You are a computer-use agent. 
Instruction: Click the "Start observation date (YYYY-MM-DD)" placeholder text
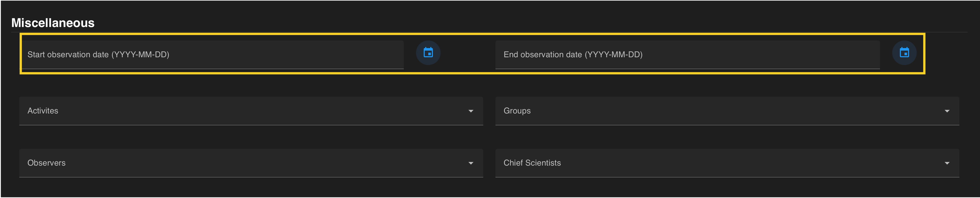point(98,55)
